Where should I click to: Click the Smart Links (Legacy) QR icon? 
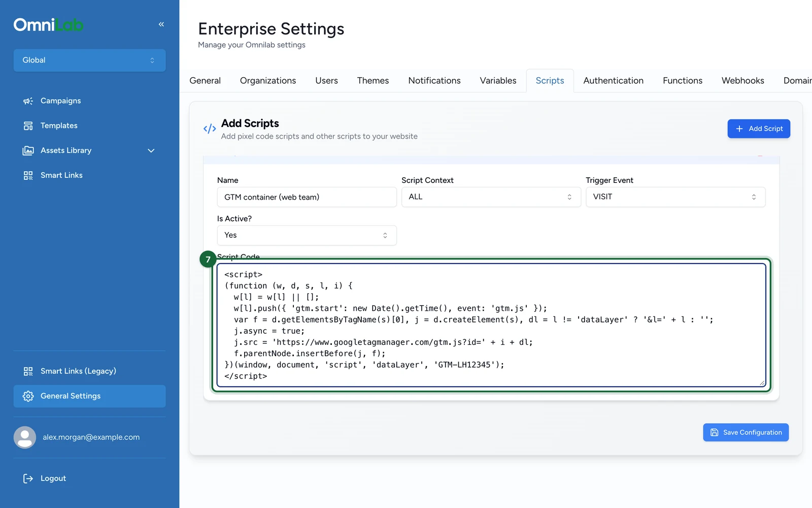click(x=28, y=371)
